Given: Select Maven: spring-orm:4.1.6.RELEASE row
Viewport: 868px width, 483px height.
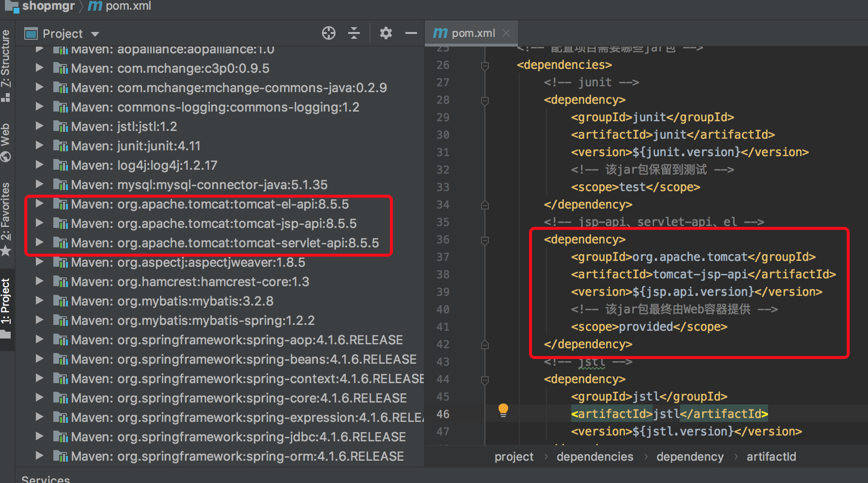Looking at the screenshot, I should click(220, 456).
